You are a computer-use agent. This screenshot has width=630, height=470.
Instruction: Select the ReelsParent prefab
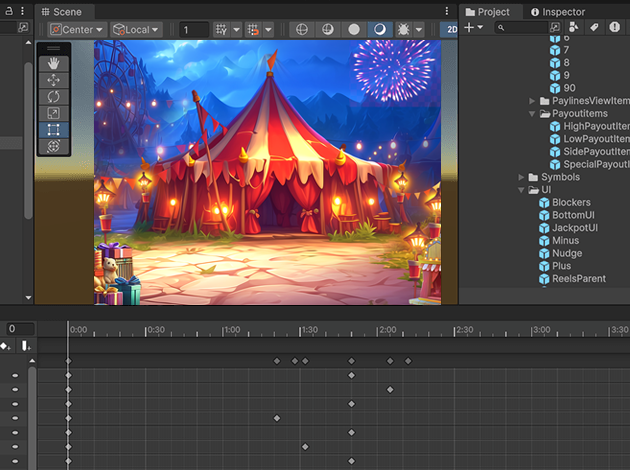(x=572, y=279)
